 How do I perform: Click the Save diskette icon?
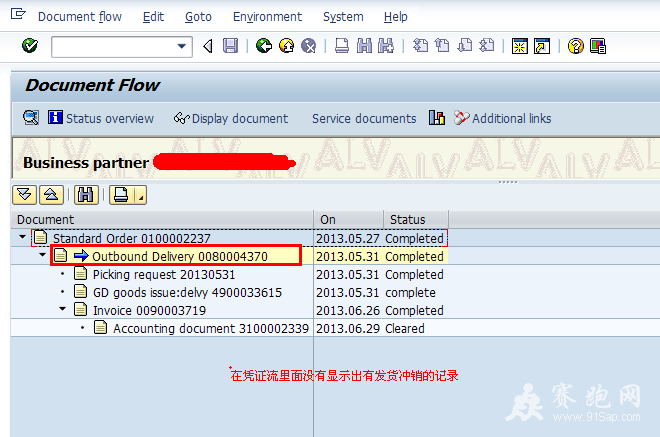coord(230,46)
